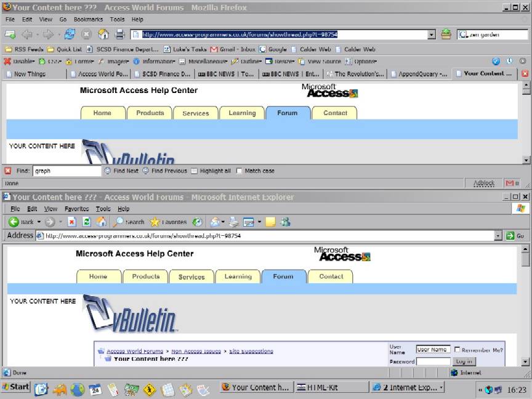Click Access World Forums breadcrumb link
The height and width of the screenshot is (399, 532).
coord(135,351)
